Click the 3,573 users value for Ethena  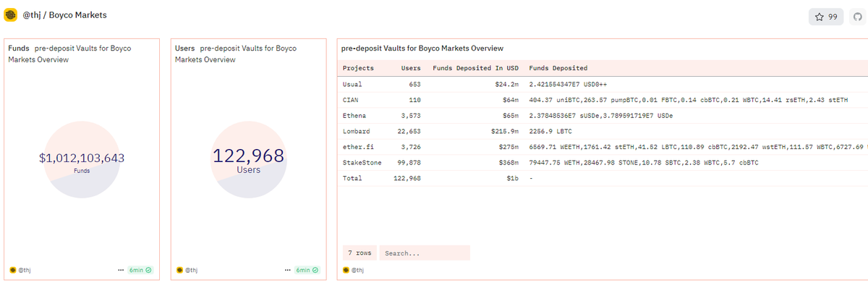[411, 116]
